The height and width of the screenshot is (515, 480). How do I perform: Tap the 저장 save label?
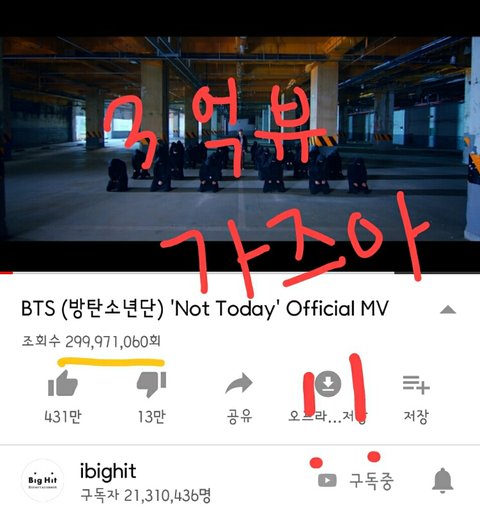[416, 416]
